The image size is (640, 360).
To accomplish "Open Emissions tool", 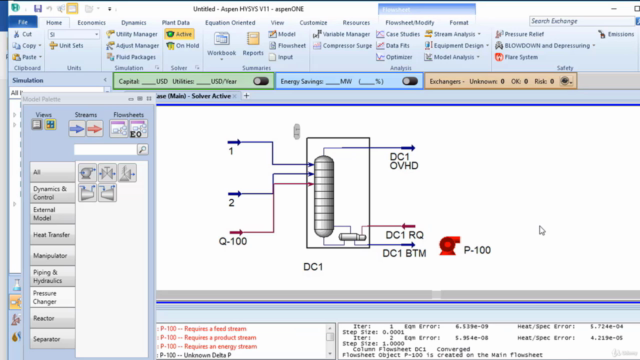I will pos(616,34).
